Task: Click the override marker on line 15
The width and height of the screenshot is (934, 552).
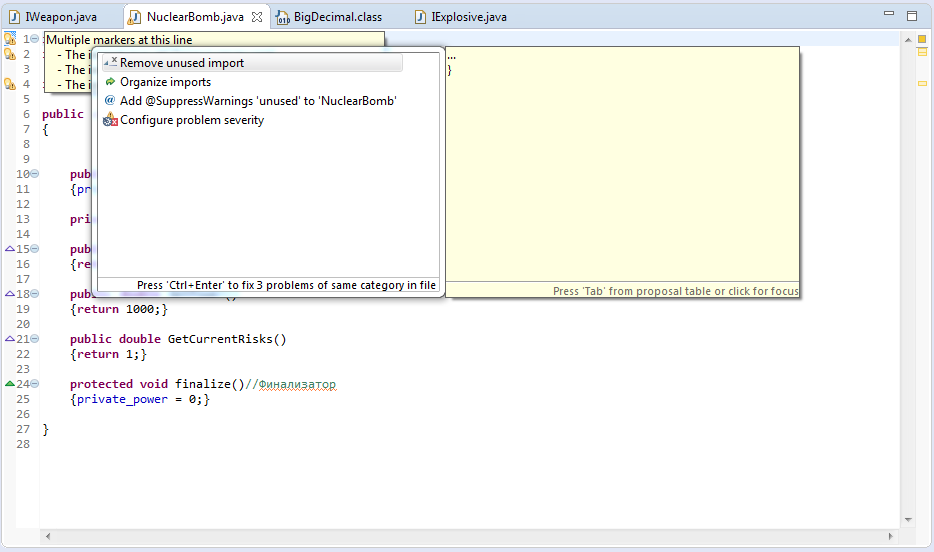Action: pos(10,249)
